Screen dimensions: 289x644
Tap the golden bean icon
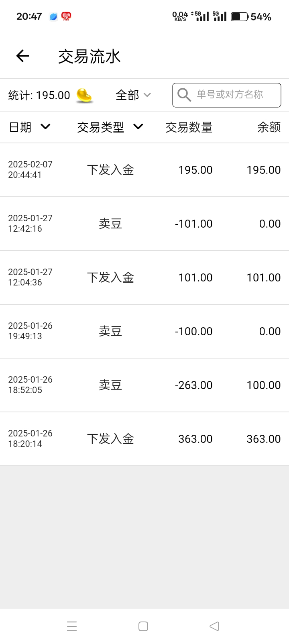pos(84,95)
